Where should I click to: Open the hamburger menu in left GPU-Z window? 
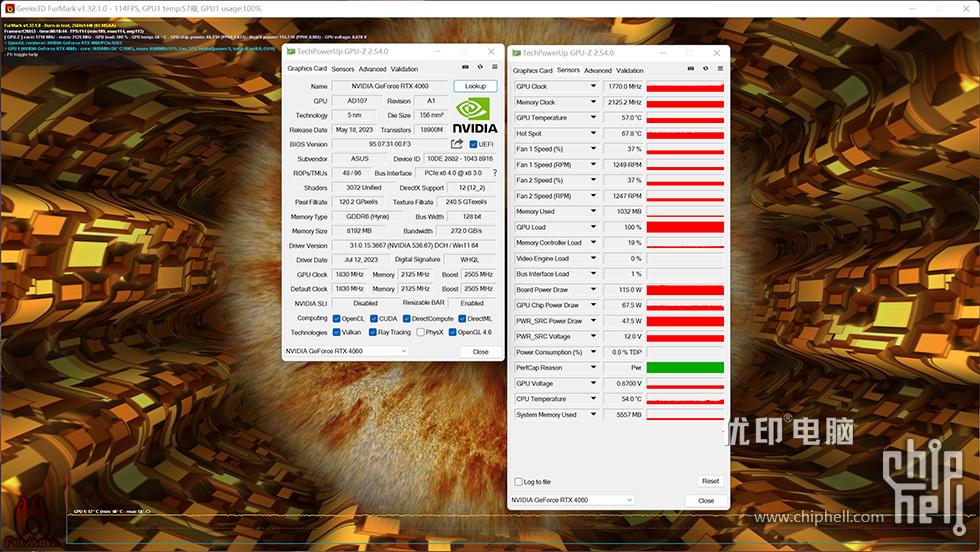tap(494, 67)
